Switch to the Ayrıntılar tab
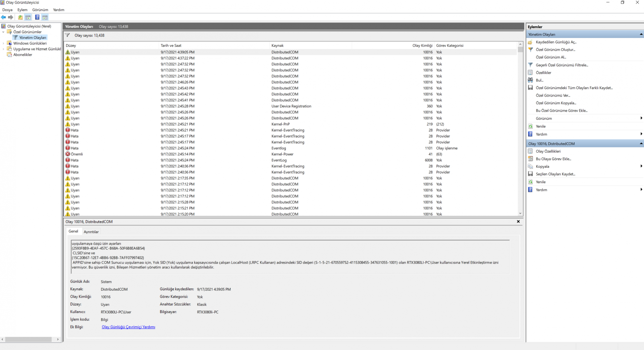 [91, 232]
